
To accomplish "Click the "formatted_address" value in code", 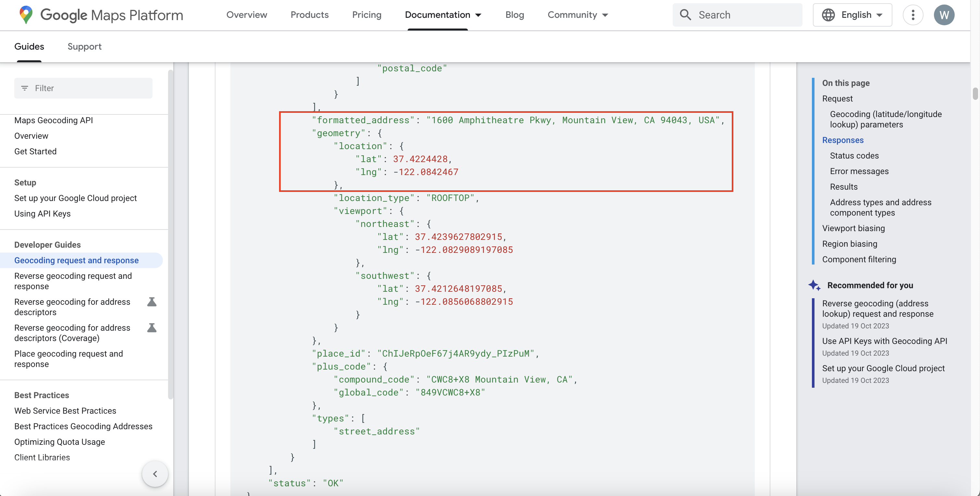I will click(x=573, y=120).
